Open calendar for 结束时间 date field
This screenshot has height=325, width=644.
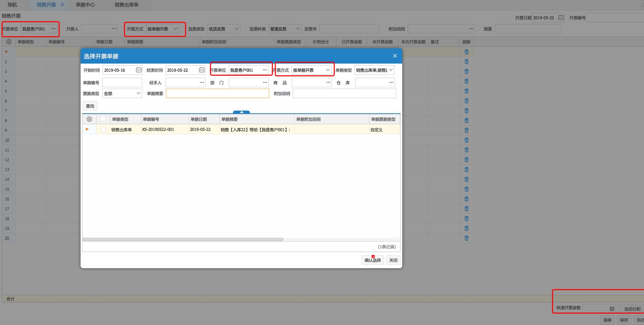202,70
